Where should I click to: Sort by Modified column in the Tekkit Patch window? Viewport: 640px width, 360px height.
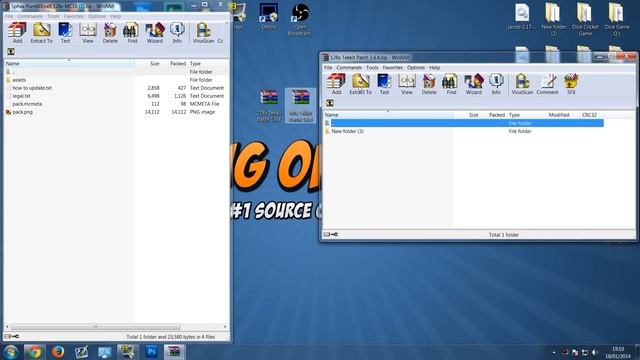click(x=559, y=115)
